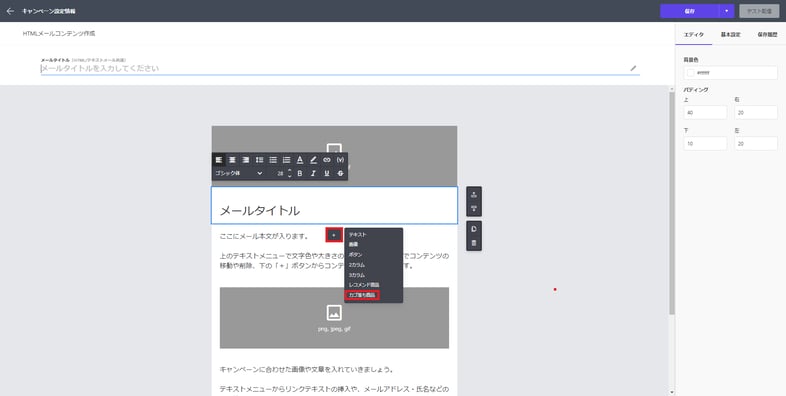This screenshot has height=396, width=786.
Task: Apply bulleted list formatting
Action: tap(273, 160)
